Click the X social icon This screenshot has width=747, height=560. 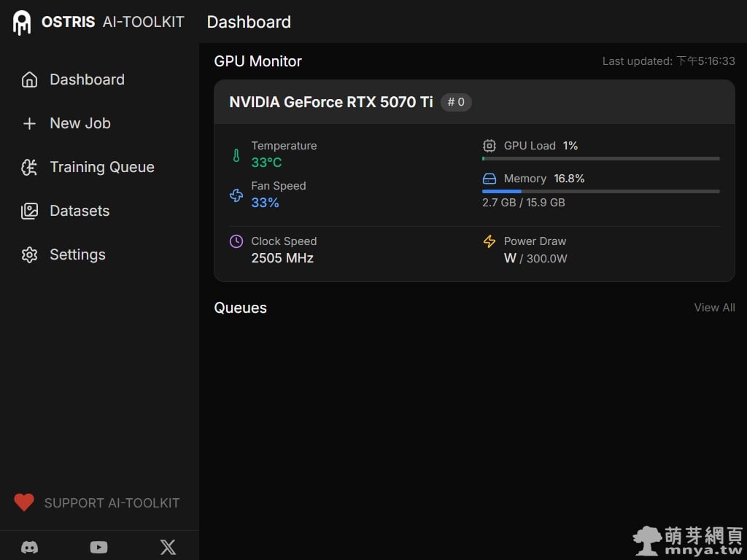[168, 547]
